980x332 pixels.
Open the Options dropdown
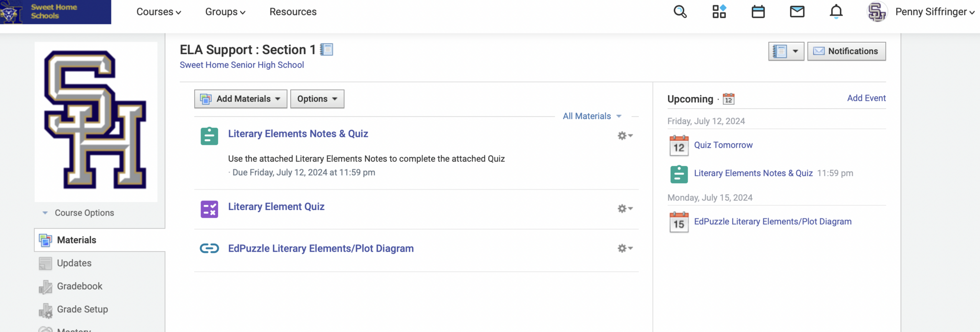(x=317, y=99)
